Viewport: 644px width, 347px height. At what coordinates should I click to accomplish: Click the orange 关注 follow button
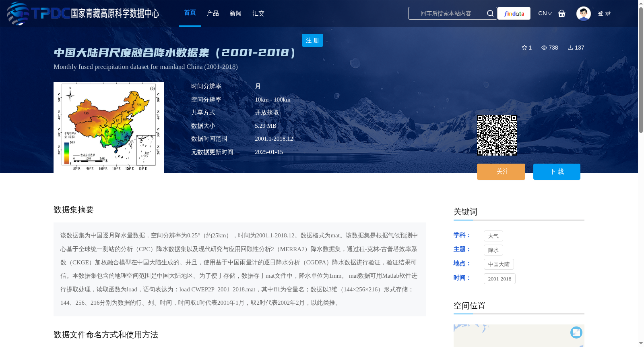[x=501, y=172]
